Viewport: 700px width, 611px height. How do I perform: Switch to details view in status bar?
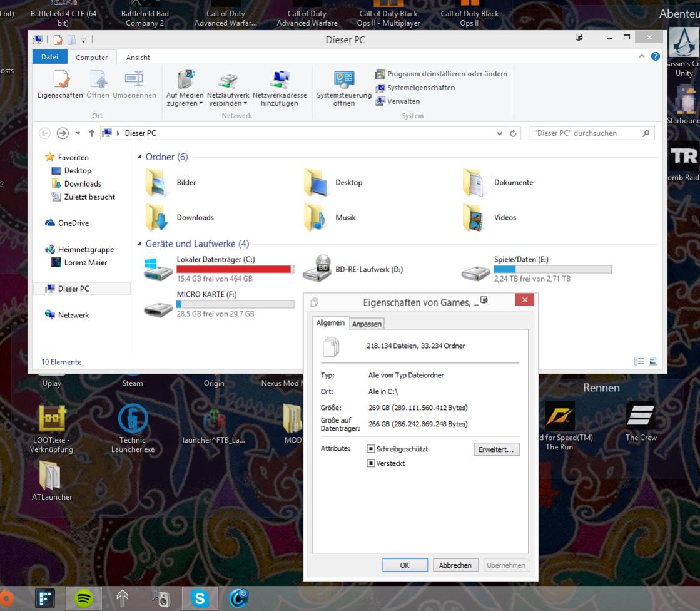click(x=639, y=361)
